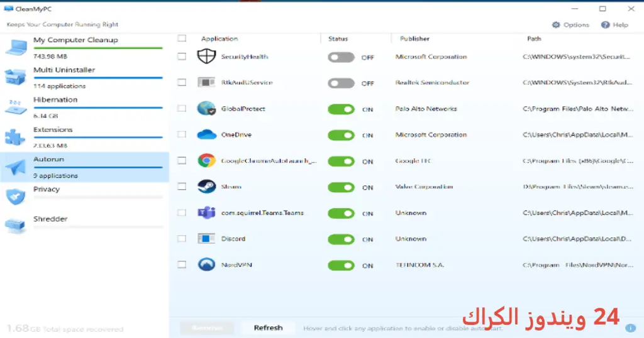The image size is (644, 338).
Task: Click the OneDrive cloud icon
Action: point(206,134)
